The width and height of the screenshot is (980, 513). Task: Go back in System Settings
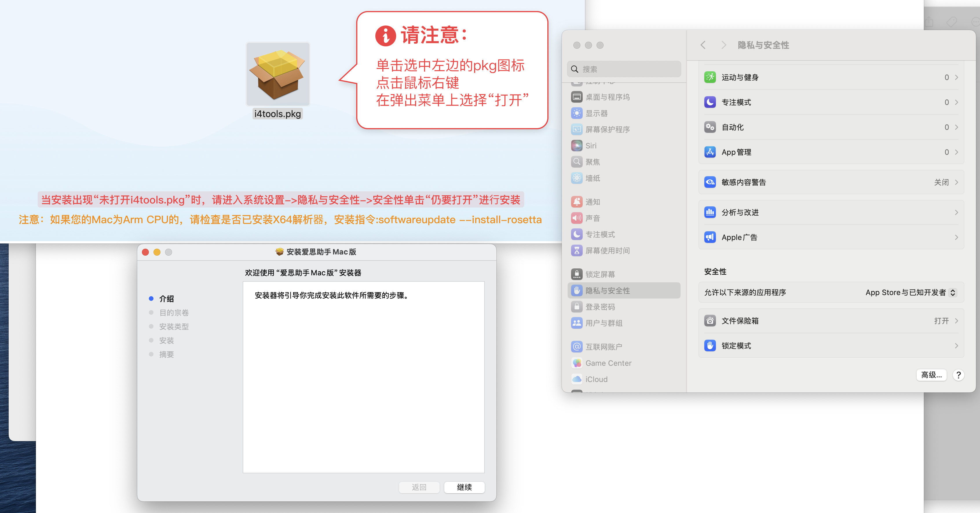point(703,45)
